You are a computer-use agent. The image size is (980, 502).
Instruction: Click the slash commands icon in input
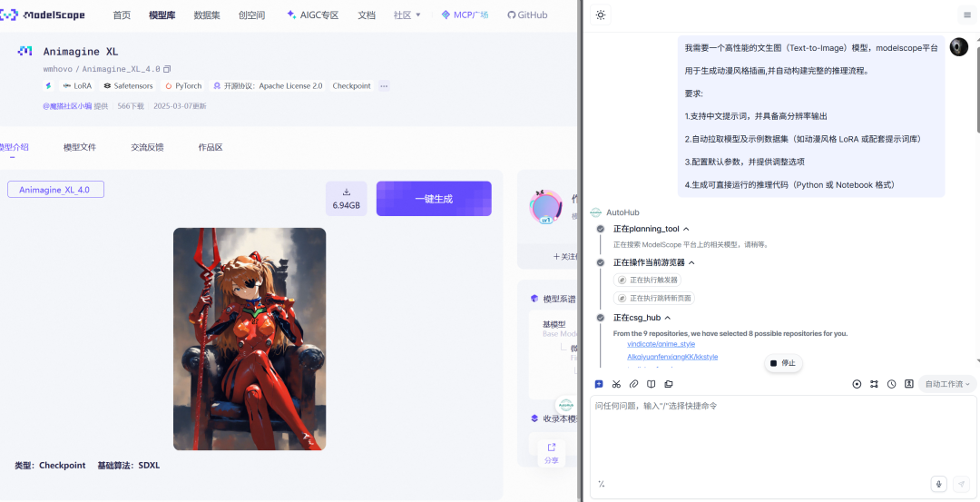pos(602,484)
